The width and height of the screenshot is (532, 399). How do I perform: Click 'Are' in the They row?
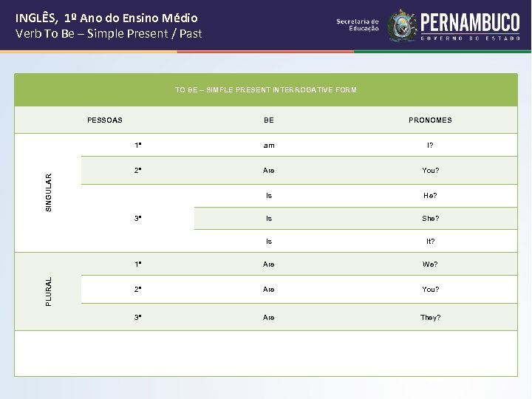coord(268,318)
